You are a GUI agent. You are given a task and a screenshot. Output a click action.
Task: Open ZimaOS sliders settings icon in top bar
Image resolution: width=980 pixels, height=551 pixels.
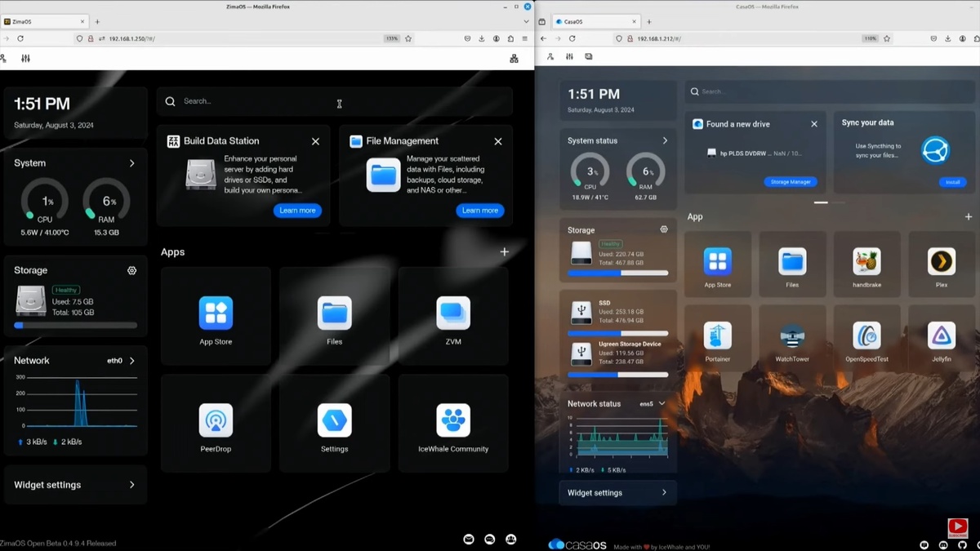coord(25,59)
